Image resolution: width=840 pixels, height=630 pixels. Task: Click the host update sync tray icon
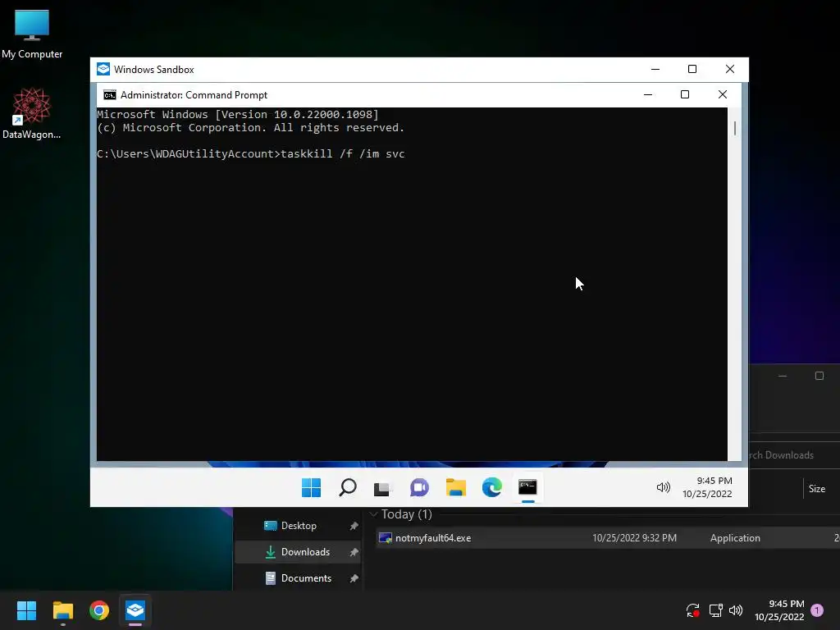692,610
